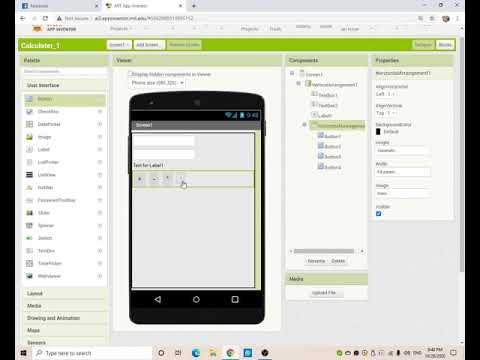Collapse the Screen1 tree node
The image size is (480, 360).
click(292, 73)
